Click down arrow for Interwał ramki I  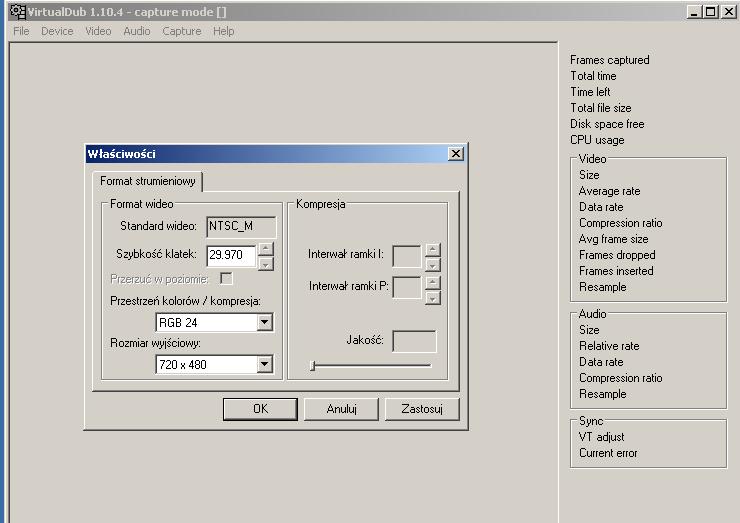pyautogui.click(x=432, y=264)
